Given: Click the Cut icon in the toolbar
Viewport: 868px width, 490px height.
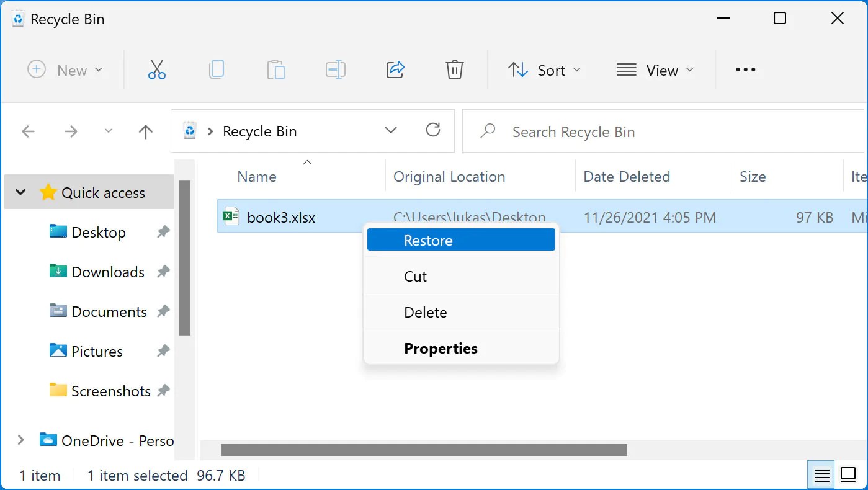Looking at the screenshot, I should 156,69.
